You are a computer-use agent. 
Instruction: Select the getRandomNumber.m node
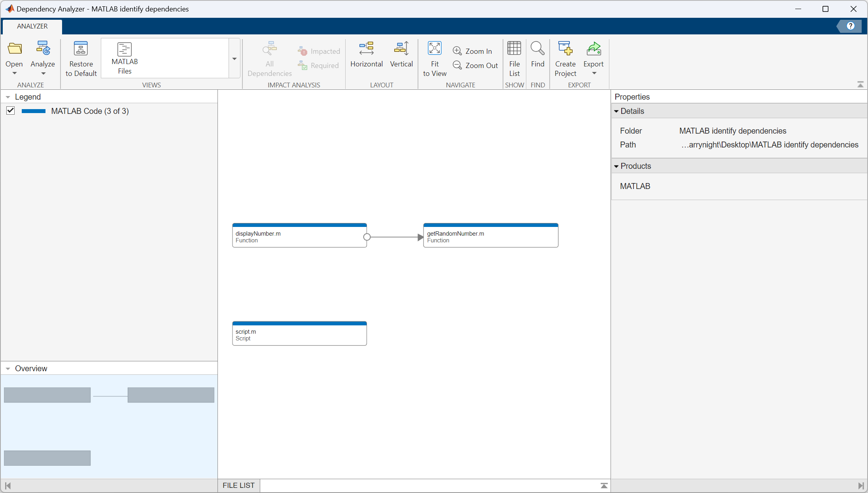[x=490, y=236]
